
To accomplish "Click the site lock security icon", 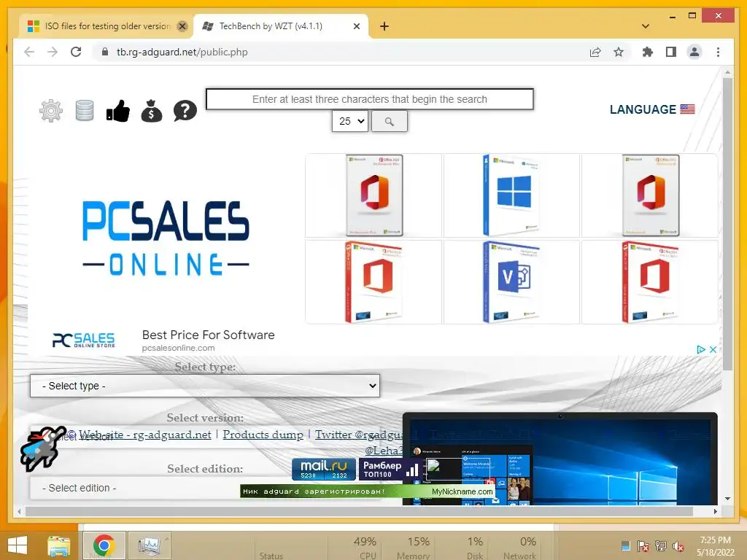I will point(105,52).
